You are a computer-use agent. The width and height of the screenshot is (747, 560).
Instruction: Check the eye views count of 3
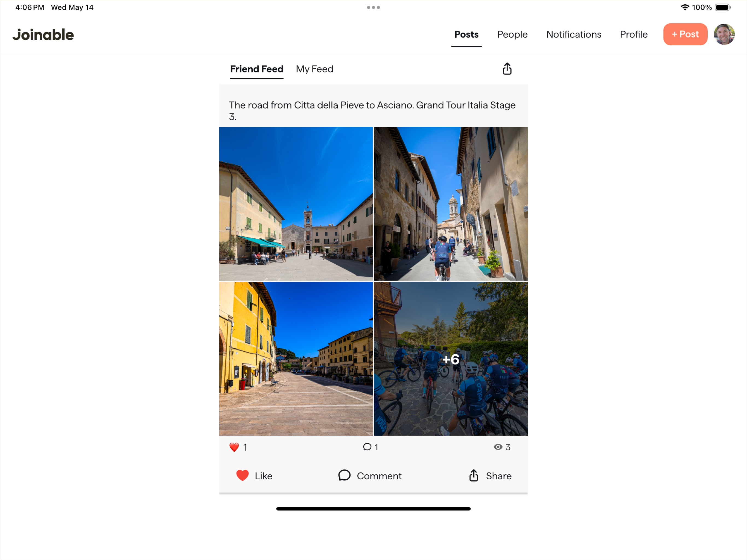tap(502, 447)
